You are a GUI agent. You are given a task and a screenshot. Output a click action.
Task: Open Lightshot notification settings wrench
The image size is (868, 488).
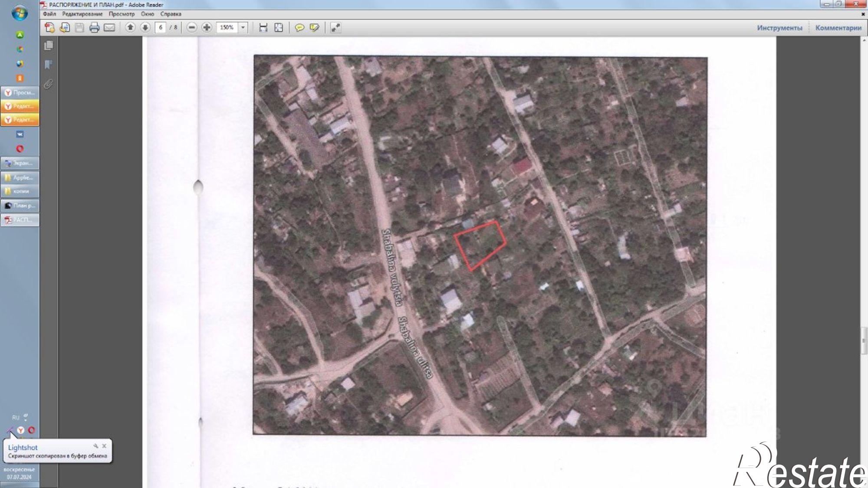pos(95,446)
